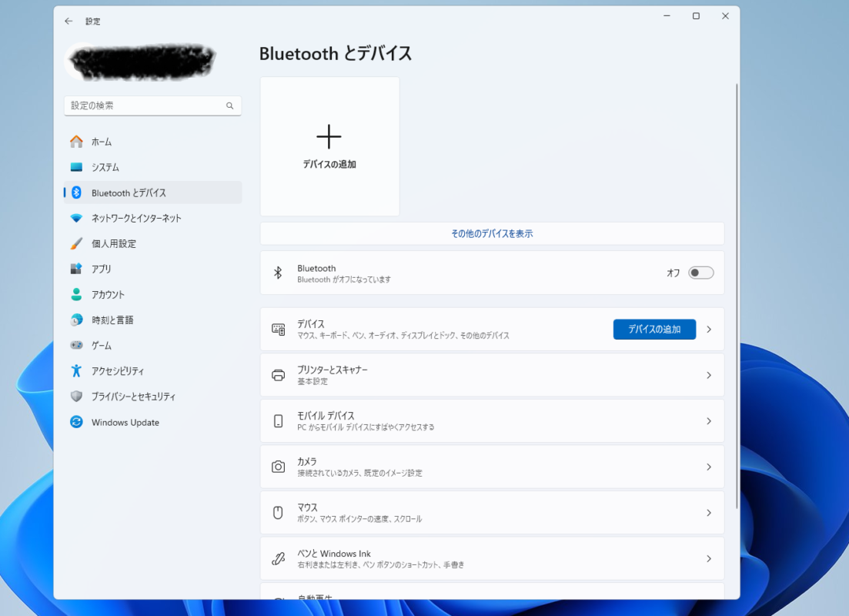Viewport: 849px width, 616px height.
Task: Click the blue デバイスの追加 button
Action: [654, 330]
